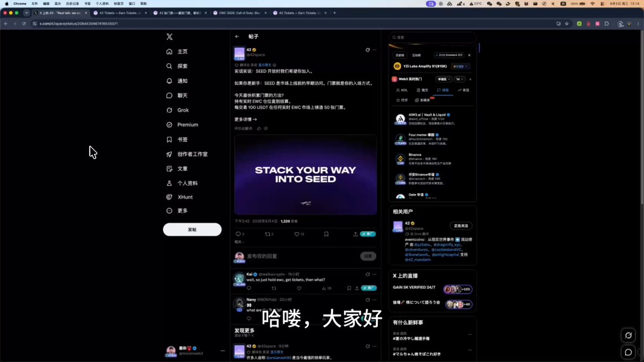The image size is (644, 362).
Task: Open the 历史记录 menu in macOS menu bar
Action: click(72, 4)
